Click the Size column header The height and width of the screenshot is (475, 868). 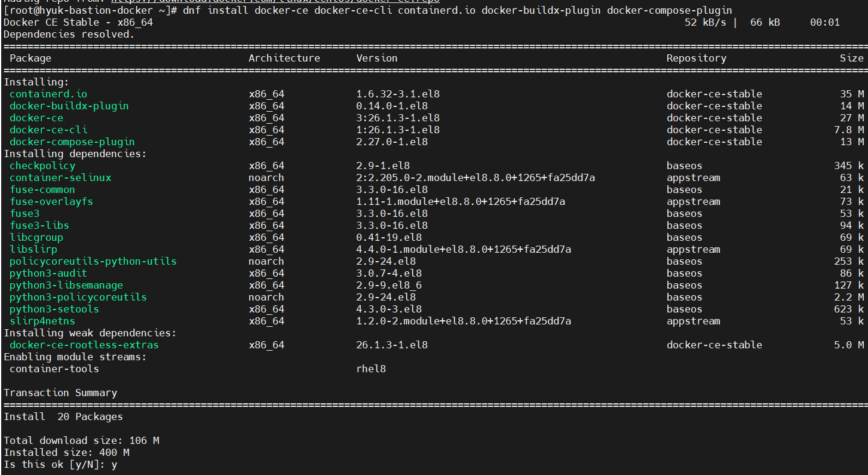tap(852, 58)
